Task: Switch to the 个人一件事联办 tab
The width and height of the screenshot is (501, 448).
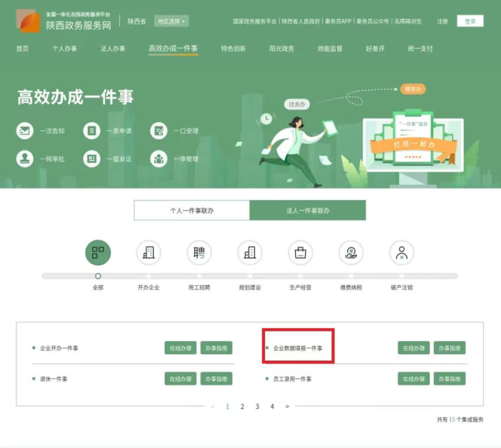Action: point(191,210)
